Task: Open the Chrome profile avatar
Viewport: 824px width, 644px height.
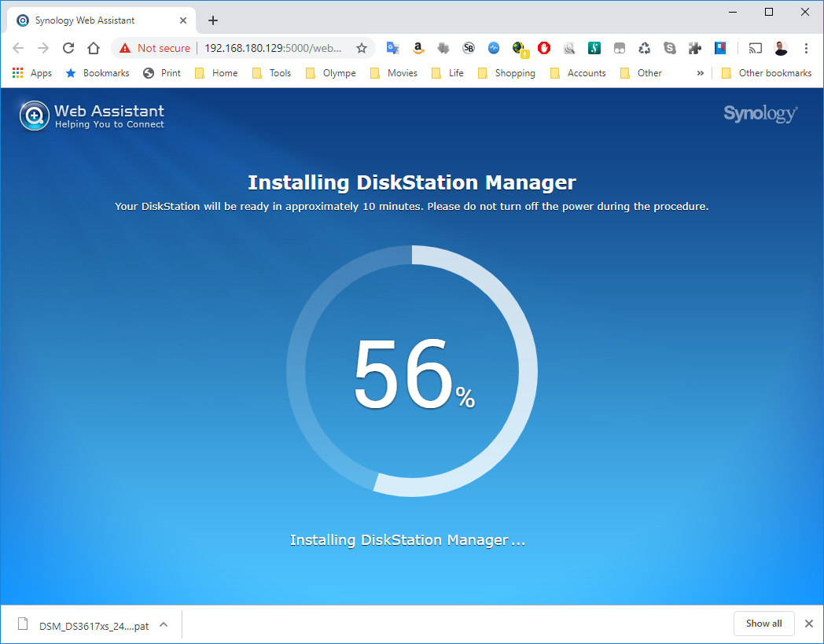Action: click(x=781, y=49)
